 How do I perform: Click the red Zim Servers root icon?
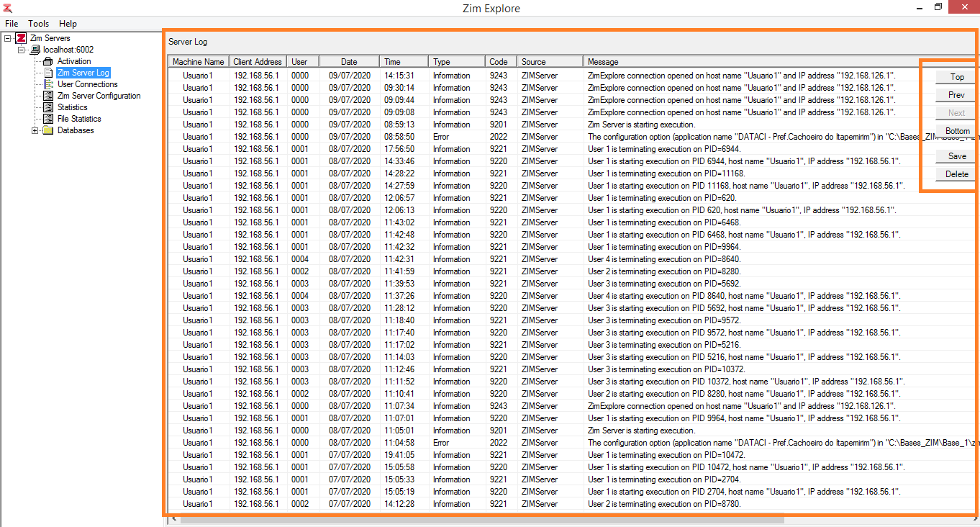coord(22,38)
